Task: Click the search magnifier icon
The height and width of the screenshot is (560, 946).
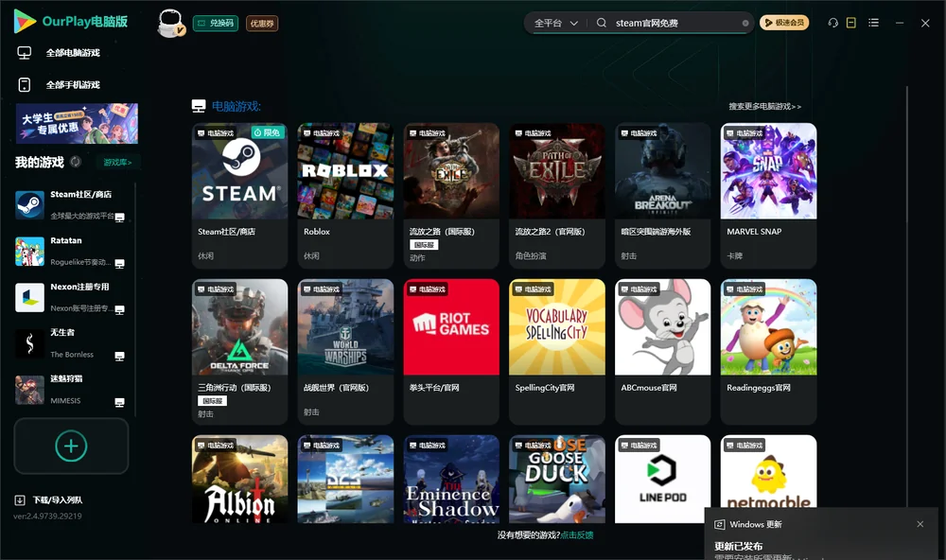Action: click(602, 23)
